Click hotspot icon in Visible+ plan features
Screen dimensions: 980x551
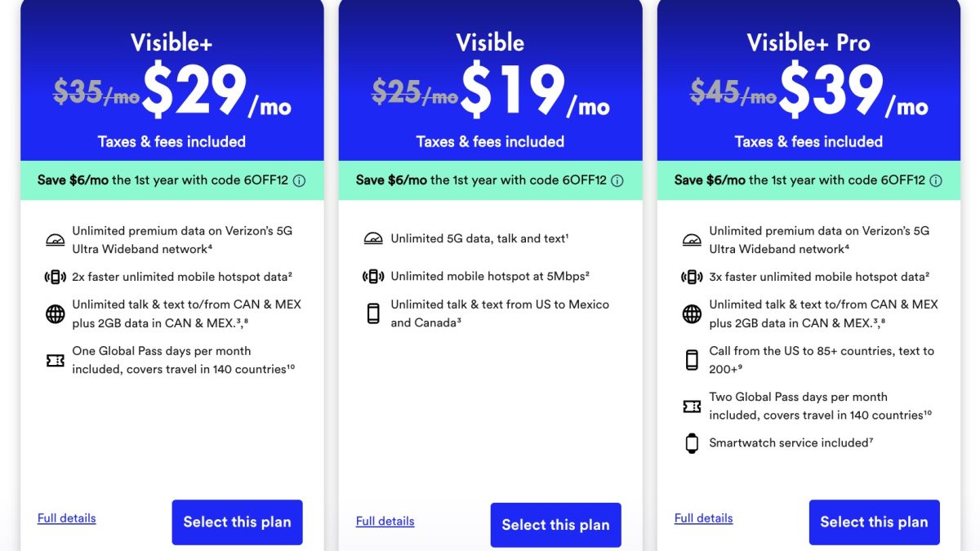click(x=55, y=277)
